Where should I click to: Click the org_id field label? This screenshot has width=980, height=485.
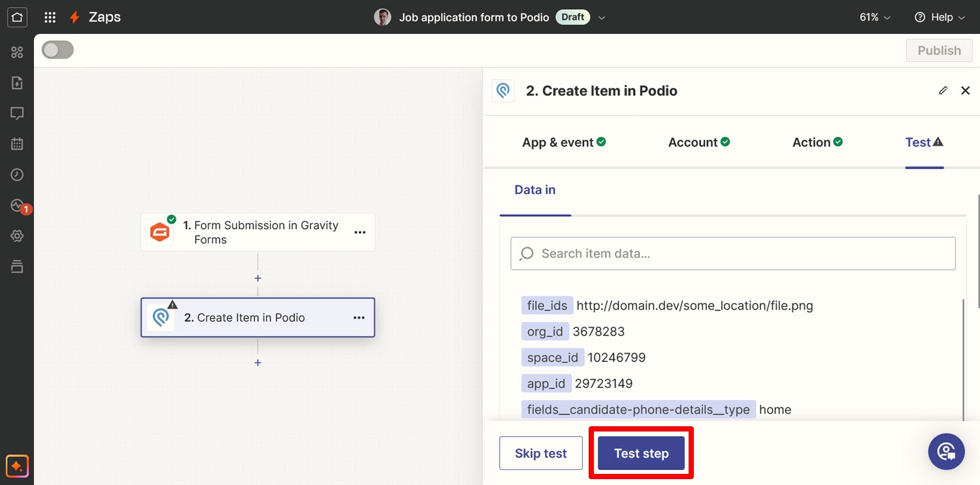(545, 332)
